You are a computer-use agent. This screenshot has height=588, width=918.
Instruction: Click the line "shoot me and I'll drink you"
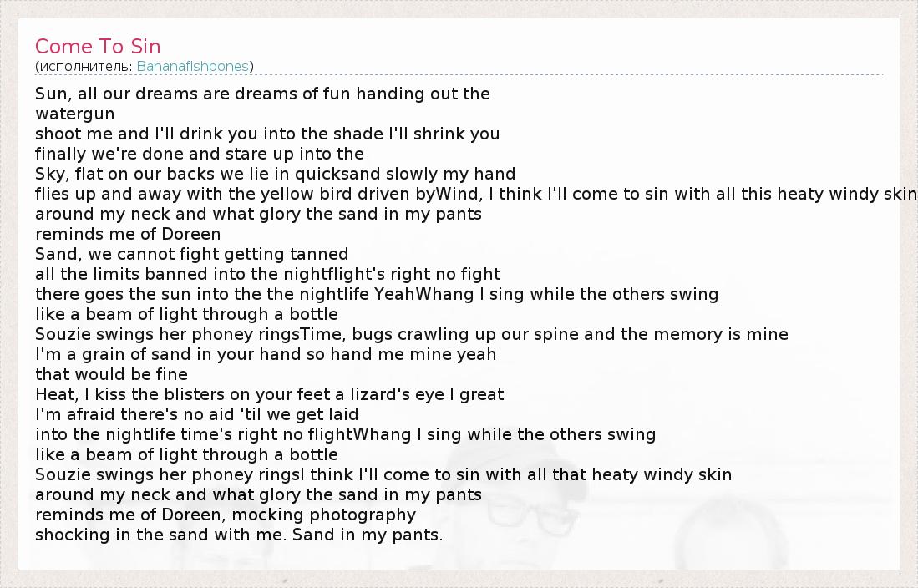click(x=267, y=134)
